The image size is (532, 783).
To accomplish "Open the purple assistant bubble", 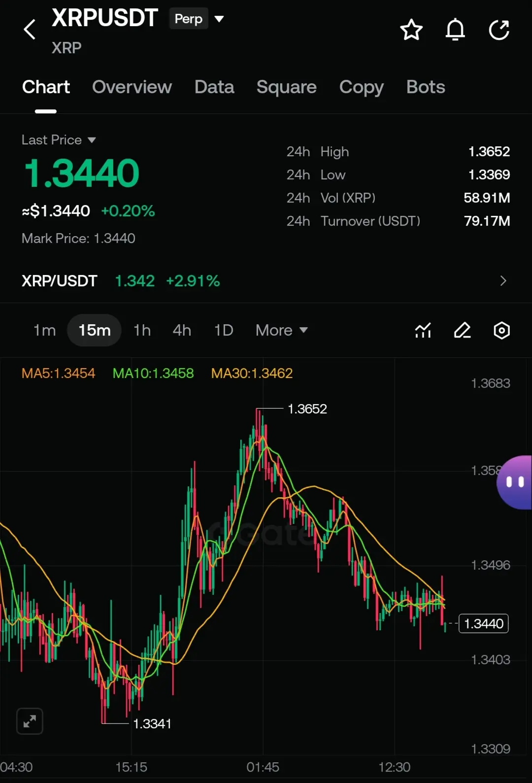I will tap(514, 482).
